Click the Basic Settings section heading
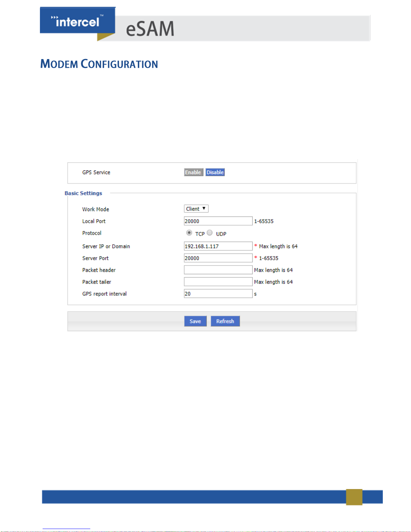The image size is (411, 532). coord(83,193)
